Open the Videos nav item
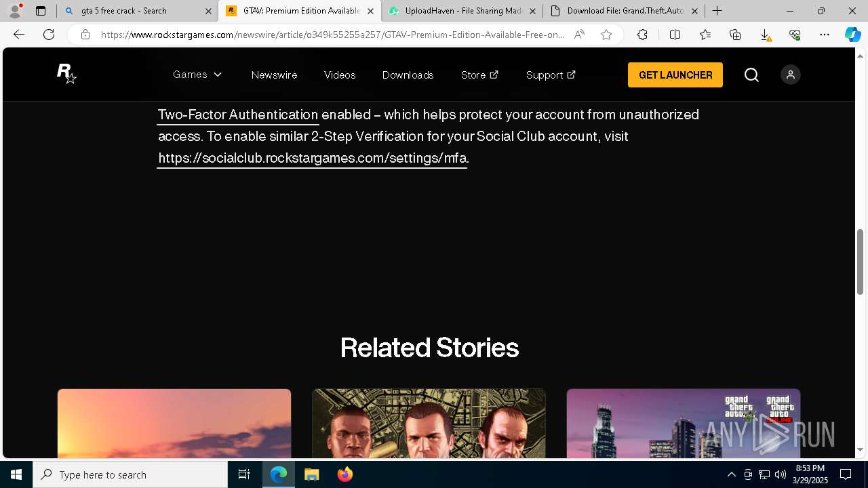 (x=340, y=75)
